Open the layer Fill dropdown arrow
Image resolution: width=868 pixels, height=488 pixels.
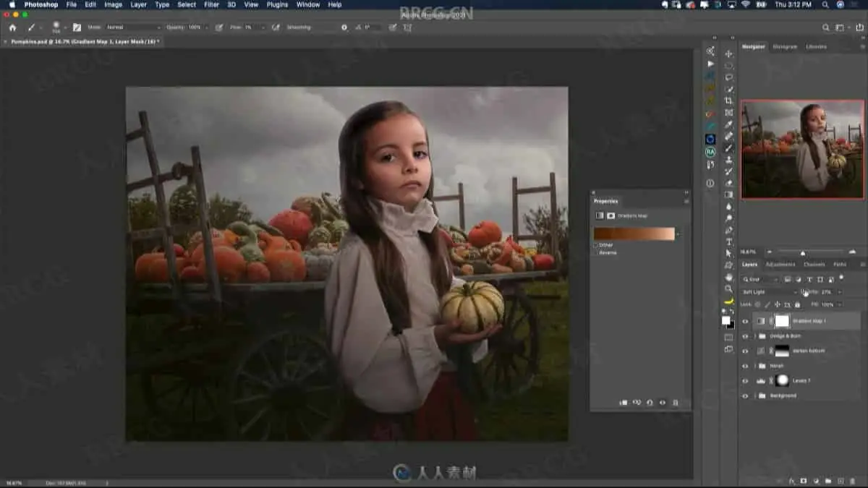(839, 304)
